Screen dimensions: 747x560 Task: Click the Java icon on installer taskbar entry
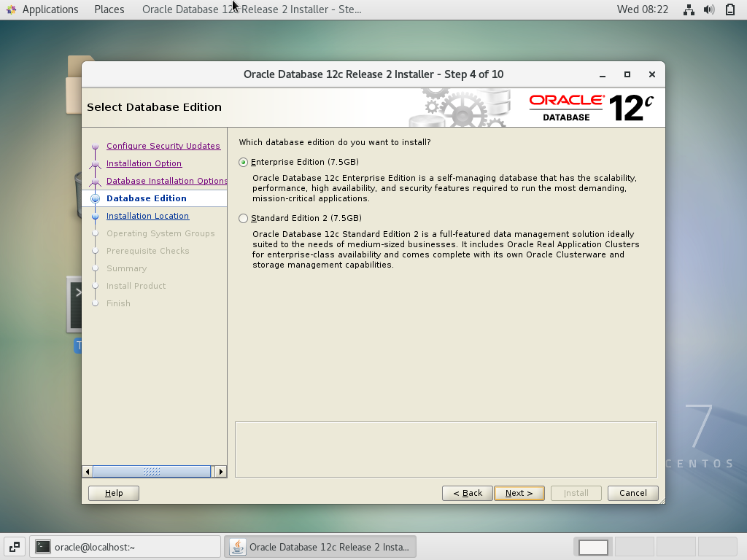click(x=238, y=547)
